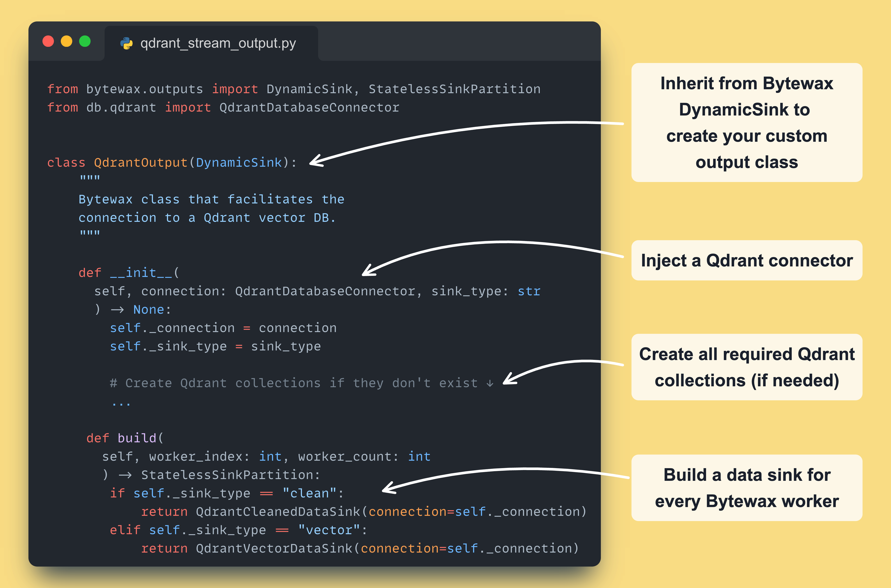Click the bytewax.outputs module name
The image size is (891, 588).
coord(144,89)
